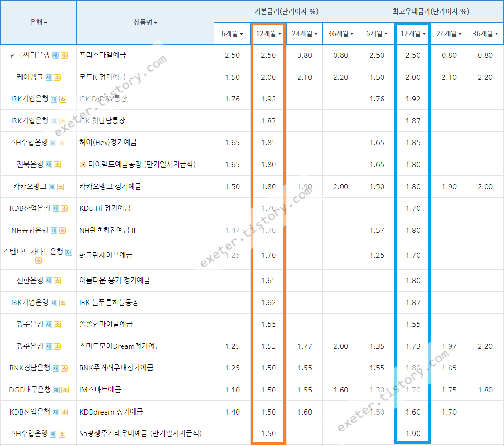Click the IM스마트예금 product name
This screenshot has width=504, height=446.
(x=100, y=390)
